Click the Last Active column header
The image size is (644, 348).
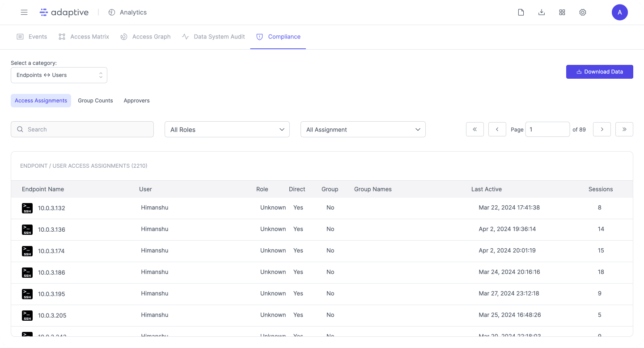pyautogui.click(x=487, y=189)
